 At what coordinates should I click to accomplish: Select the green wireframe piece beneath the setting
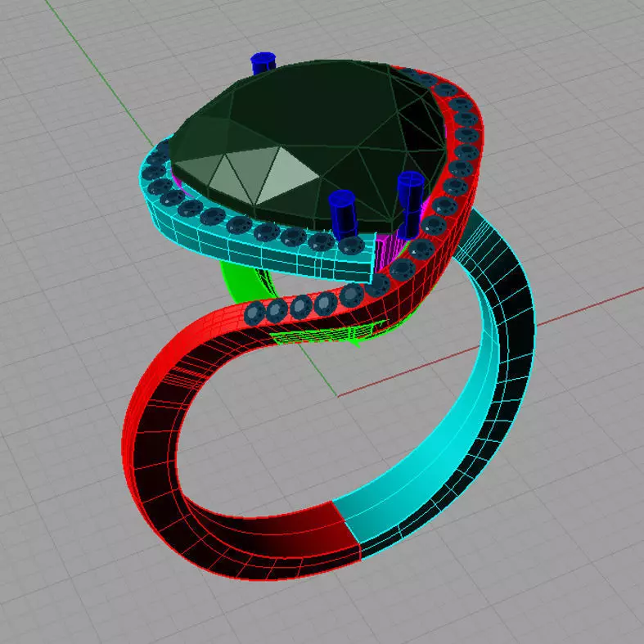[x=329, y=333]
